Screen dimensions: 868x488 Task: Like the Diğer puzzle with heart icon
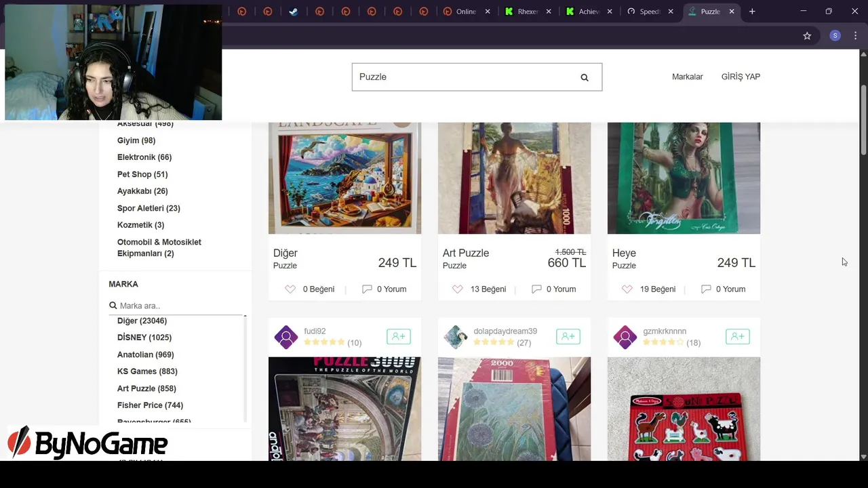click(290, 289)
